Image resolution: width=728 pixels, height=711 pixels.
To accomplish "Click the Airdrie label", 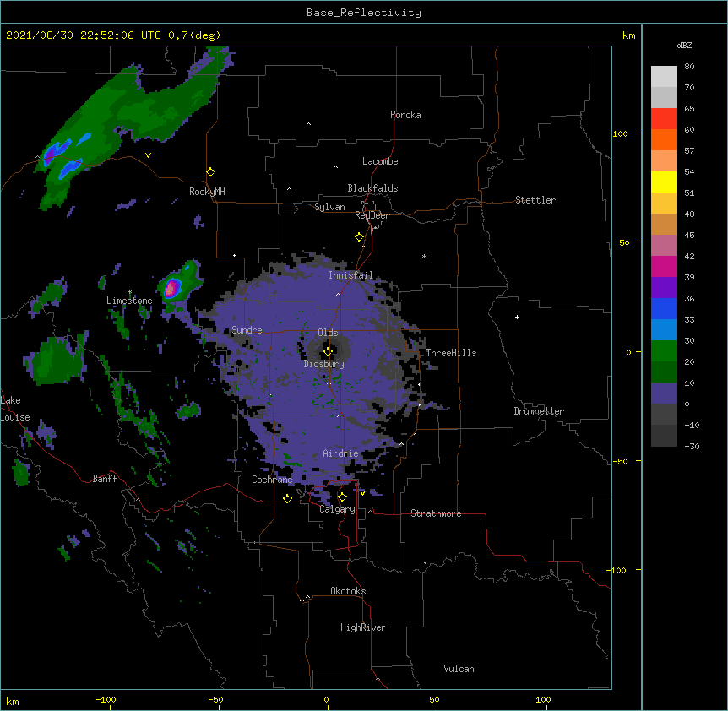I will pyautogui.click(x=341, y=453).
